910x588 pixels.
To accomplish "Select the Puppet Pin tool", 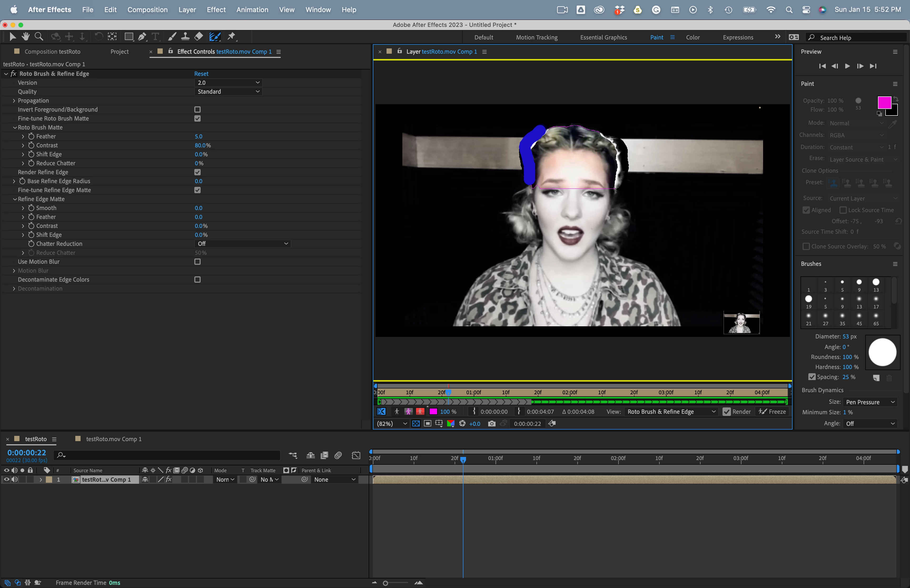I will tap(231, 37).
